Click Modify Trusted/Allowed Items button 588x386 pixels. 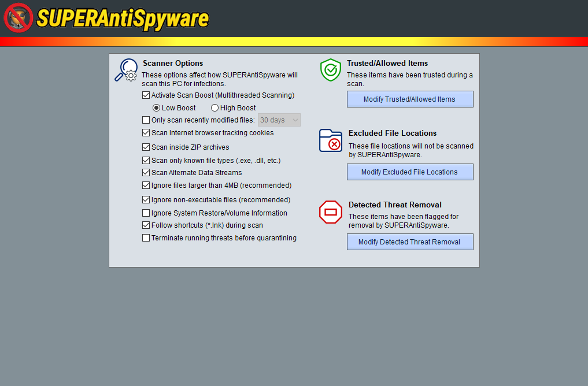pyautogui.click(x=410, y=99)
